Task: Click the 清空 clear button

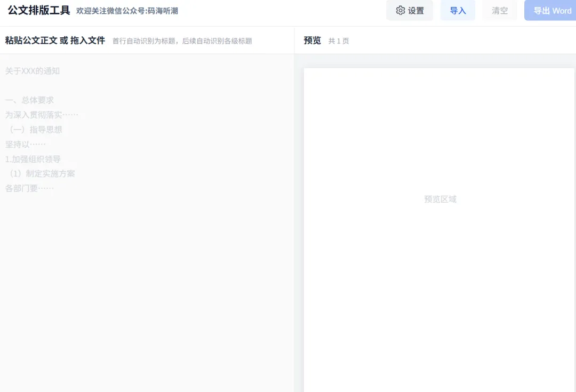Action: click(x=500, y=11)
